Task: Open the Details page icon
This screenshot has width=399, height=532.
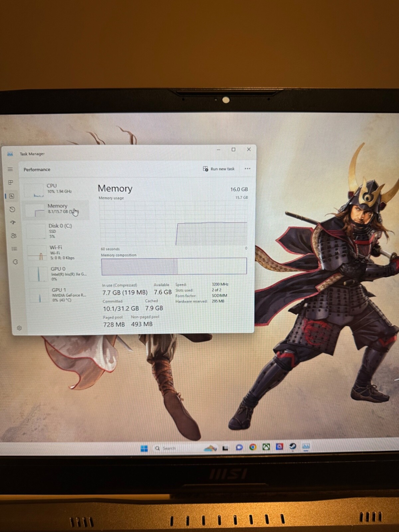Action: tap(14, 249)
